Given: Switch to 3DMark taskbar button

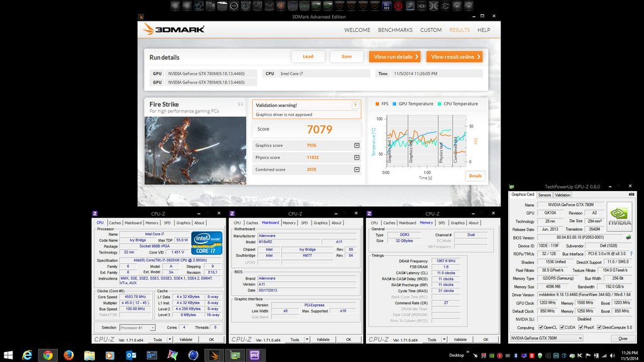Looking at the screenshot, I should [x=214, y=355].
